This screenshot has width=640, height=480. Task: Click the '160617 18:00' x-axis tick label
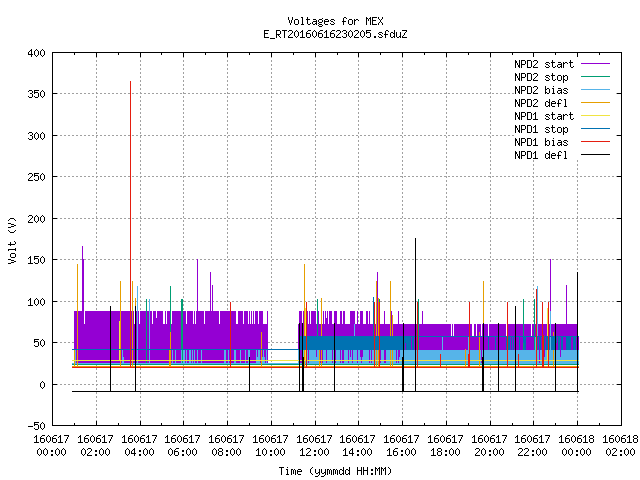tap(445, 446)
